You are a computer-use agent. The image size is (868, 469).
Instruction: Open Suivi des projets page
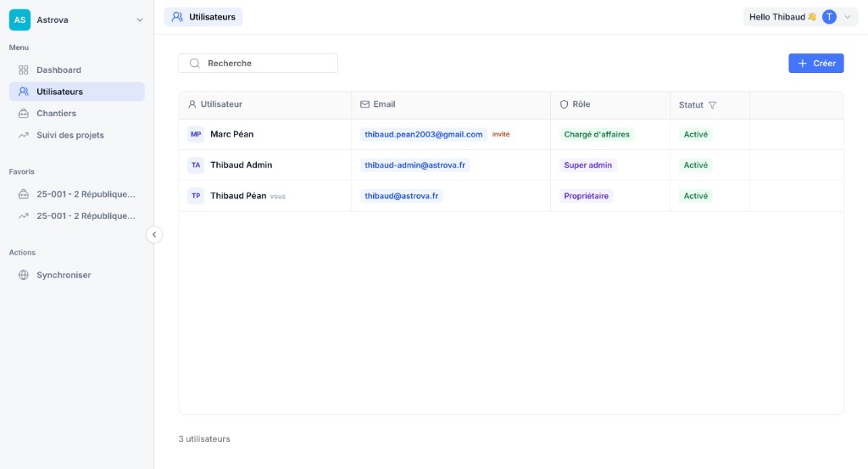click(76, 135)
